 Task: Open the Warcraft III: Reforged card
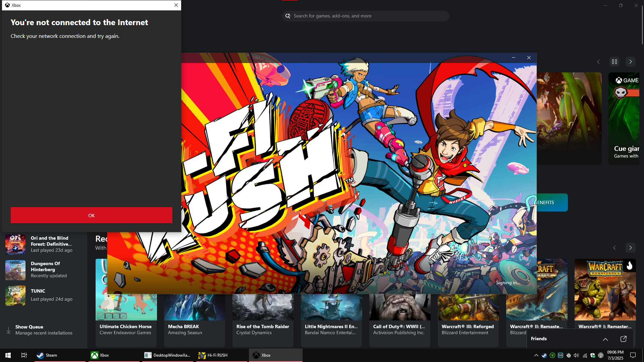click(x=468, y=320)
